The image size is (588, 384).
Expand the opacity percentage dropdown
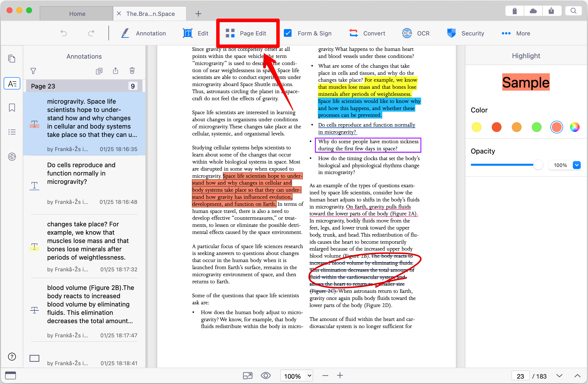576,165
